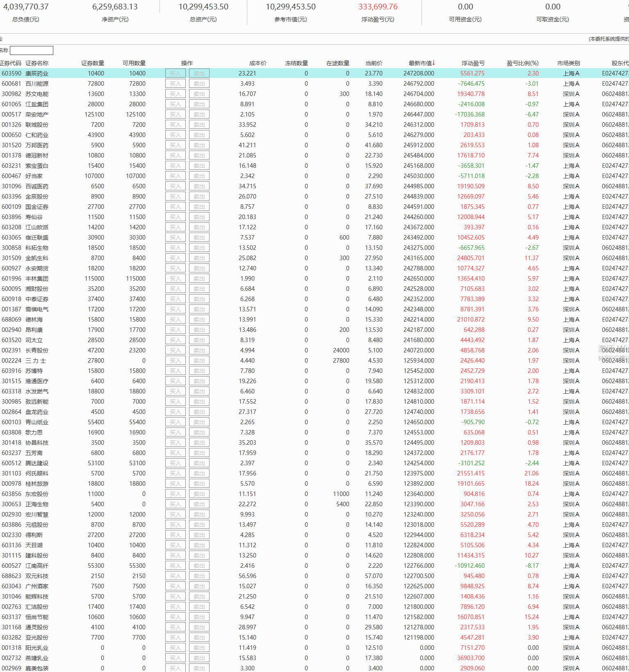Sort by 成本价 column header
The width and height of the screenshot is (629, 672).
coord(258,63)
